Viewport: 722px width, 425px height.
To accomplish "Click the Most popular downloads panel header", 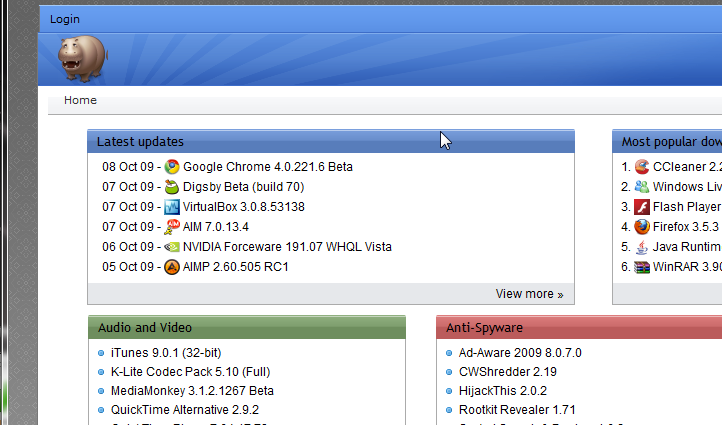I will tap(667, 141).
